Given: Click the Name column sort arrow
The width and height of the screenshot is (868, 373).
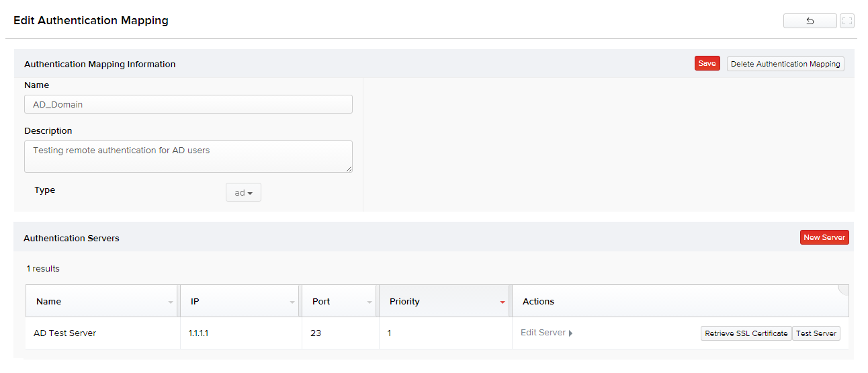Looking at the screenshot, I should pyautogui.click(x=171, y=302).
